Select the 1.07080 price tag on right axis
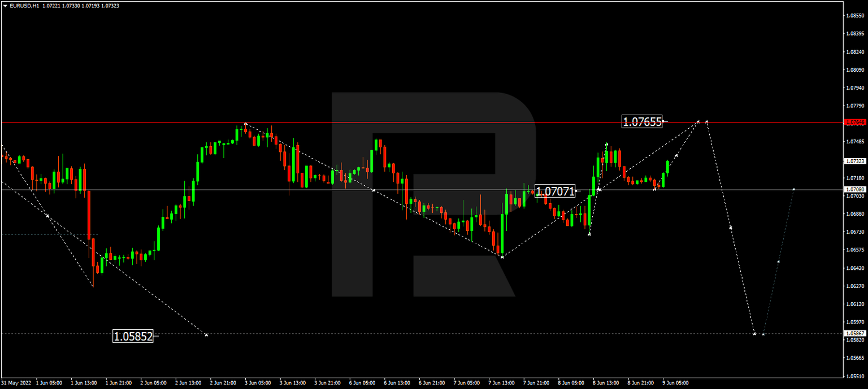The width and height of the screenshot is (868, 389). tap(854, 189)
